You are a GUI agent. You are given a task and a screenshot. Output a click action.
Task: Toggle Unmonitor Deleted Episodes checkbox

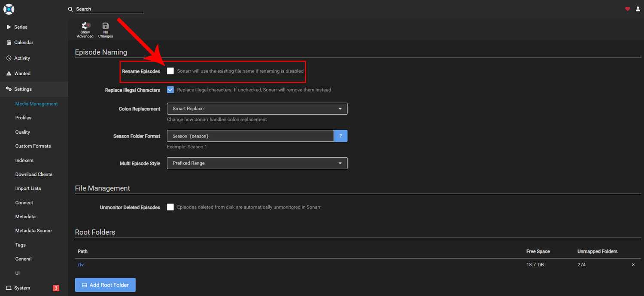[x=170, y=207]
